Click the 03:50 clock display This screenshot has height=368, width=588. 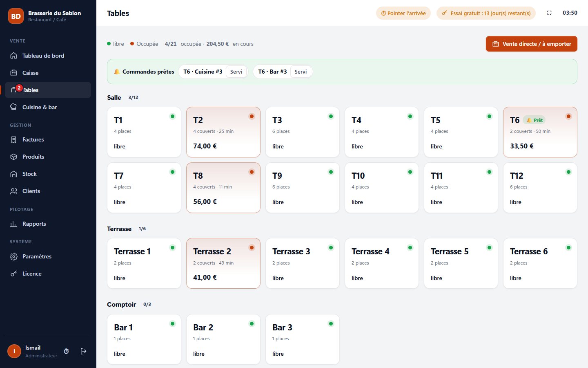coord(570,13)
